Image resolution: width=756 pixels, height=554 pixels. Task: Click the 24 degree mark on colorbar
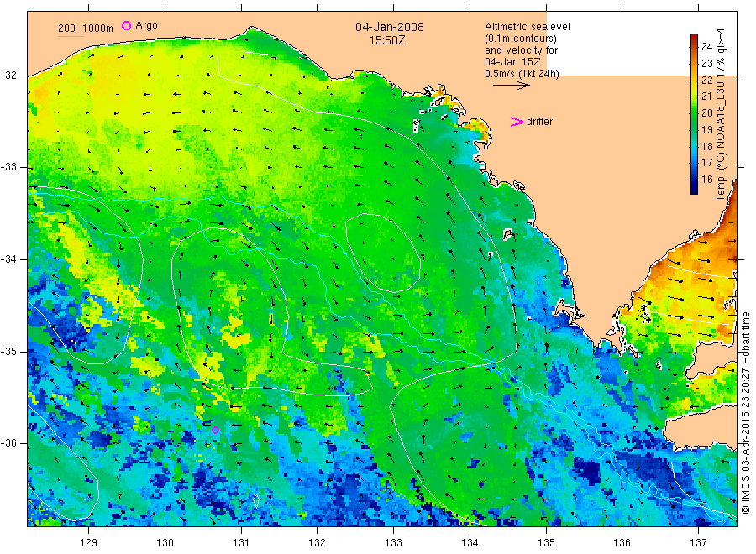pyautogui.click(x=706, y=47)
